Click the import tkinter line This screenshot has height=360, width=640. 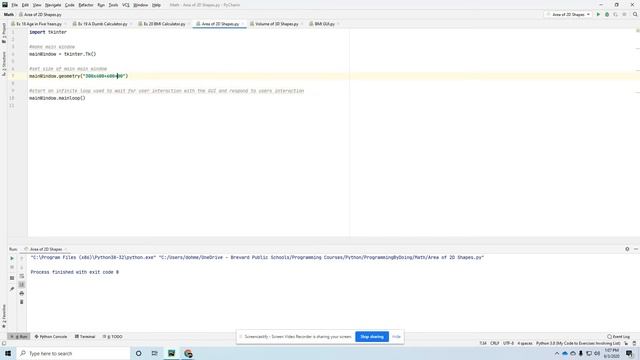point(48,32)
